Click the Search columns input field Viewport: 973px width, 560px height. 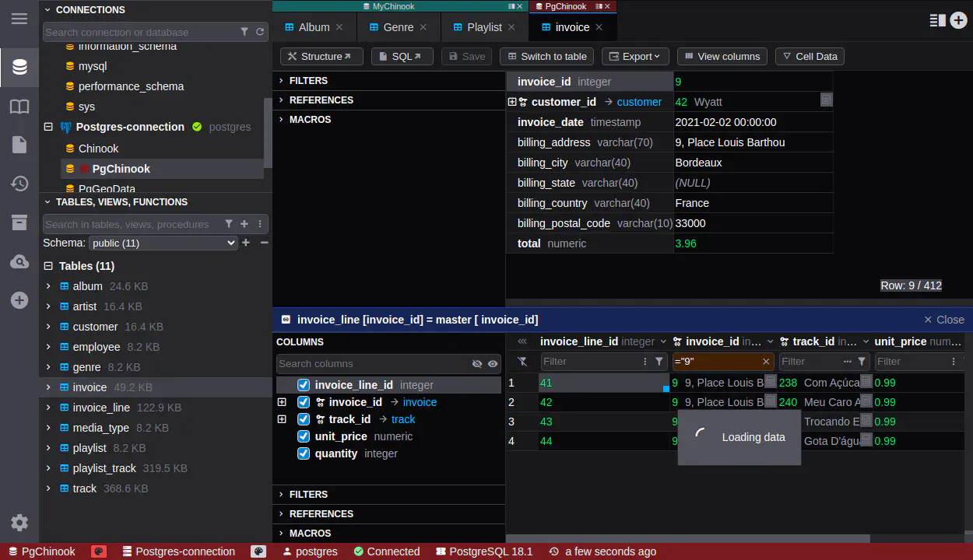click(372, 364)
